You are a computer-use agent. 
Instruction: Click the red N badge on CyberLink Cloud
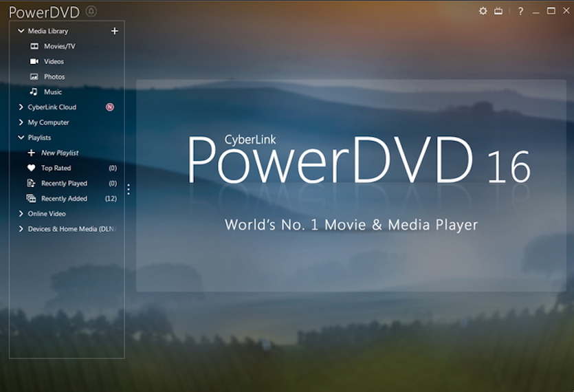110,107
